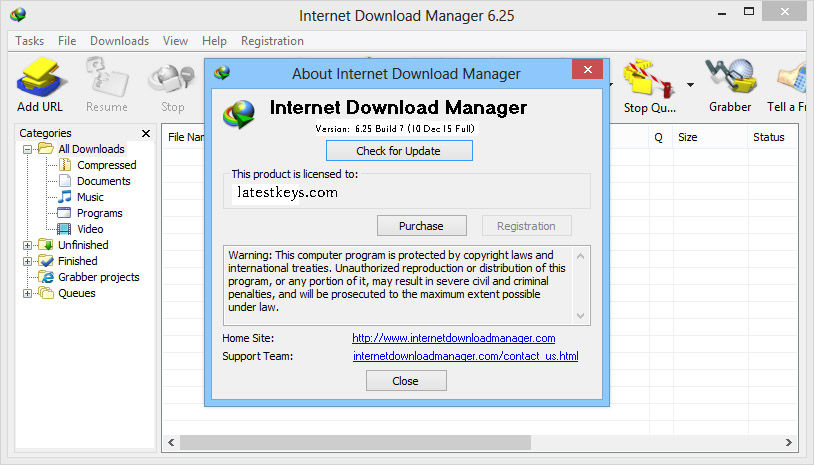Open the View menu
The width and height of the screenshot is (814, 465).
tap(175, 40)
